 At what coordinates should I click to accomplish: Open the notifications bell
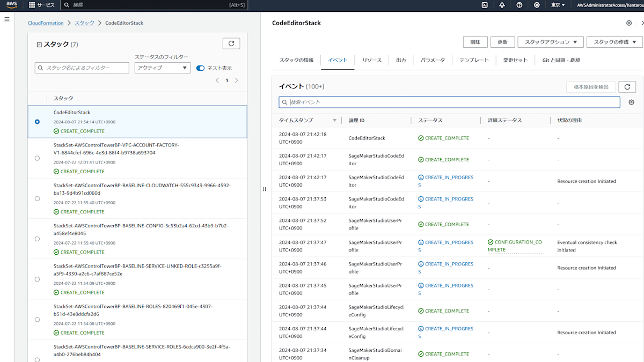[502, 5]
